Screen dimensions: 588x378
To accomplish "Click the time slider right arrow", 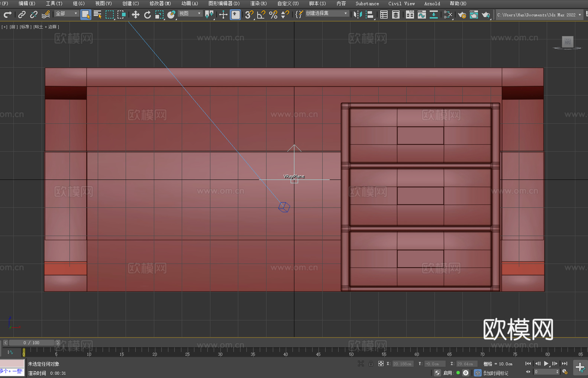I will coord(58,343).
